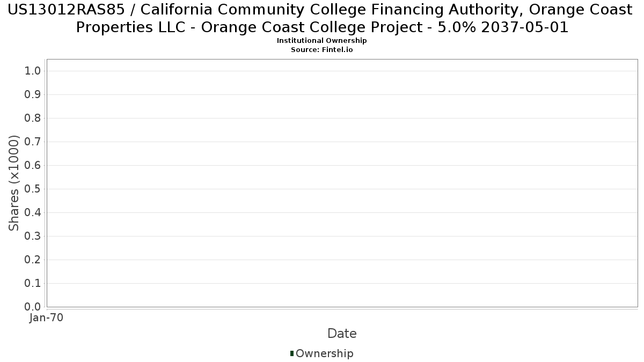Click the 0.6 y-axis tick label
644x362 pixels.
[x=33, y=166]
